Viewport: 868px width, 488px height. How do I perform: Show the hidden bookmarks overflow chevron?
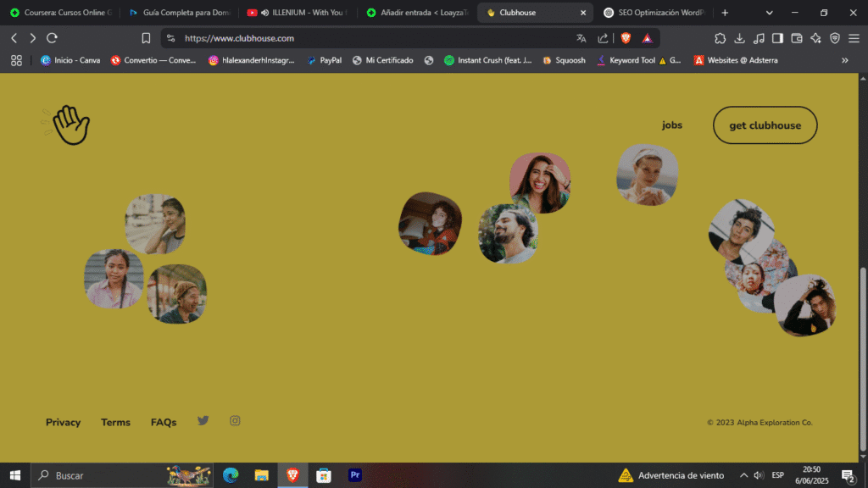[x=845, y=60]
